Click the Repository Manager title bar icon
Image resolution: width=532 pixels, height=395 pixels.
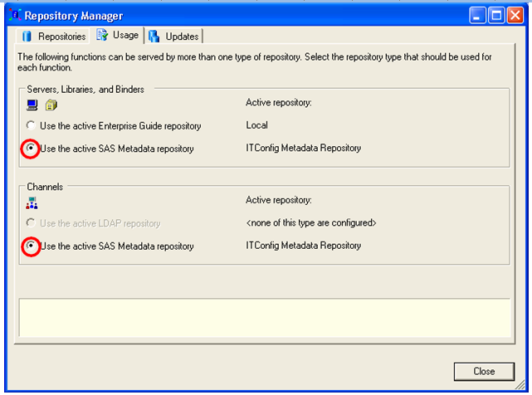click(x=12, y=15)
